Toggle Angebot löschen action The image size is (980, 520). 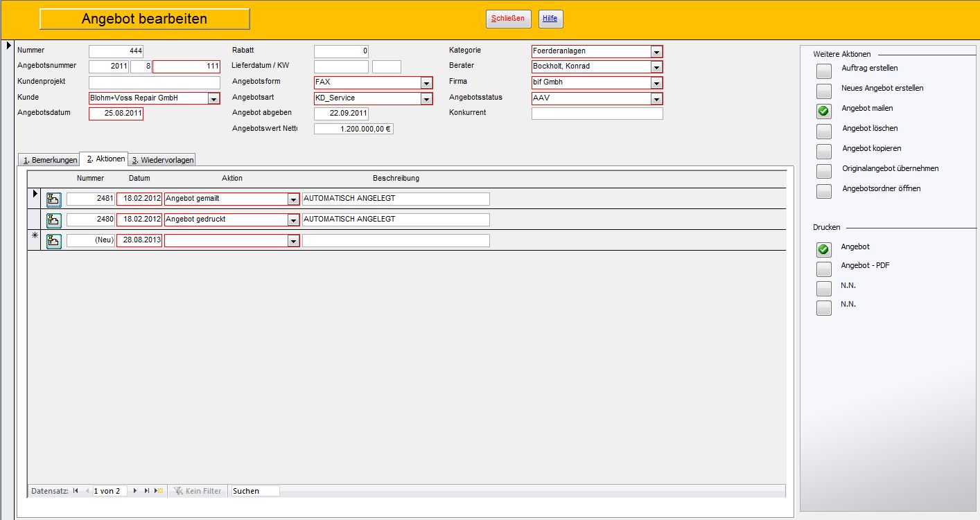824,131
